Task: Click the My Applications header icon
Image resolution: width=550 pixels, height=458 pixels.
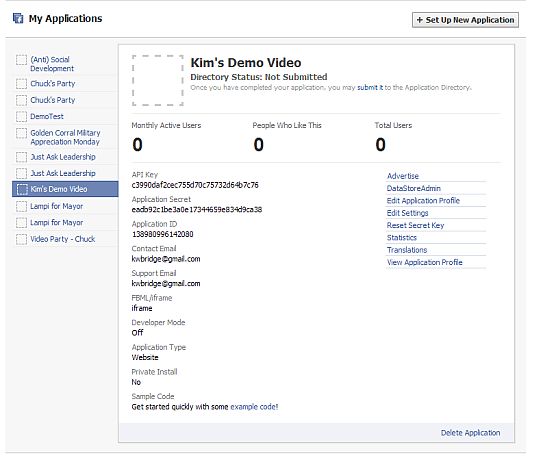Action: [18, 18]
